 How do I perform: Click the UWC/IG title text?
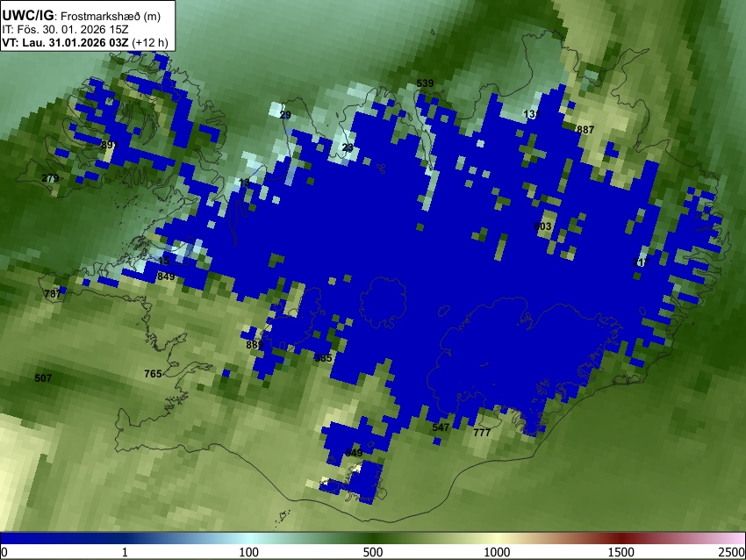tap(28, 16)
